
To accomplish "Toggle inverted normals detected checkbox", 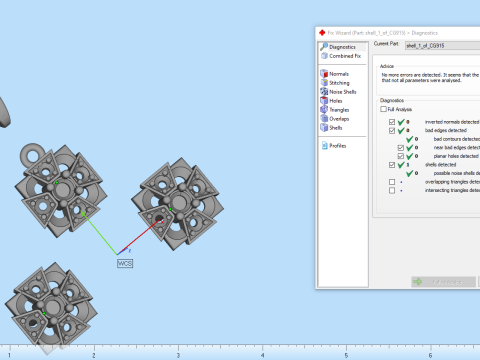I will [392, 122].
